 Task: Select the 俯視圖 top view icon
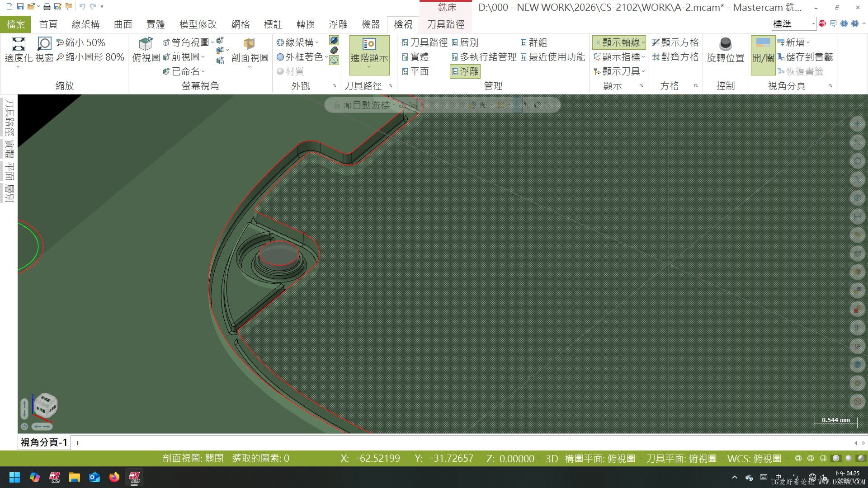[x=146, y=49]
